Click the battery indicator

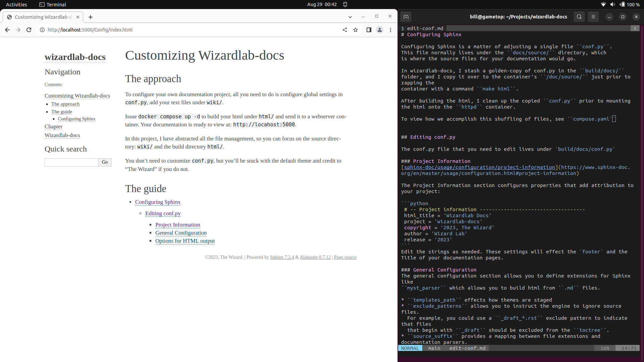[630, 4]
